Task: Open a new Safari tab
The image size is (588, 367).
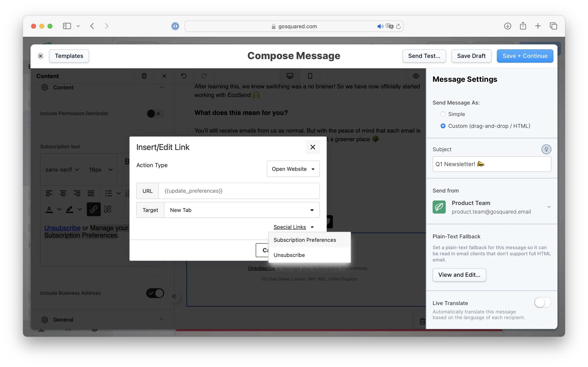Action: coord(538,26)
